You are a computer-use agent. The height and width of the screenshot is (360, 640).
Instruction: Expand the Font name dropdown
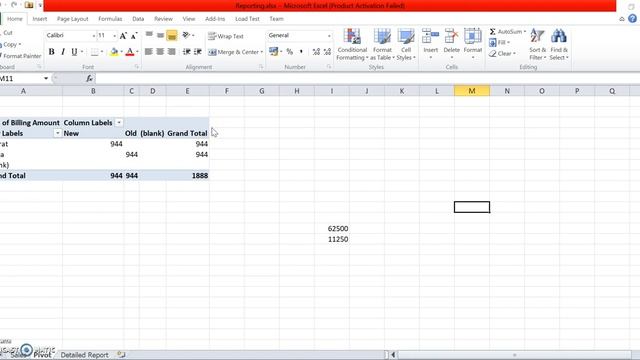tap(93, 36)
